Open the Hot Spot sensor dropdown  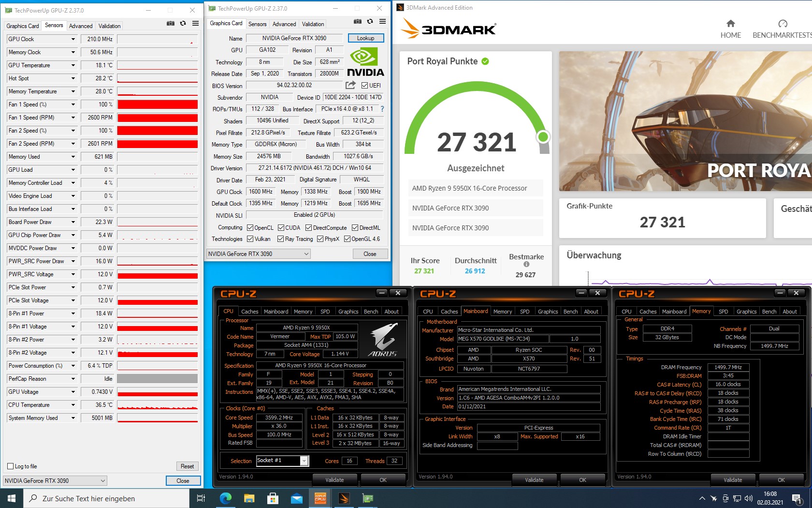[x=73, y=78]
